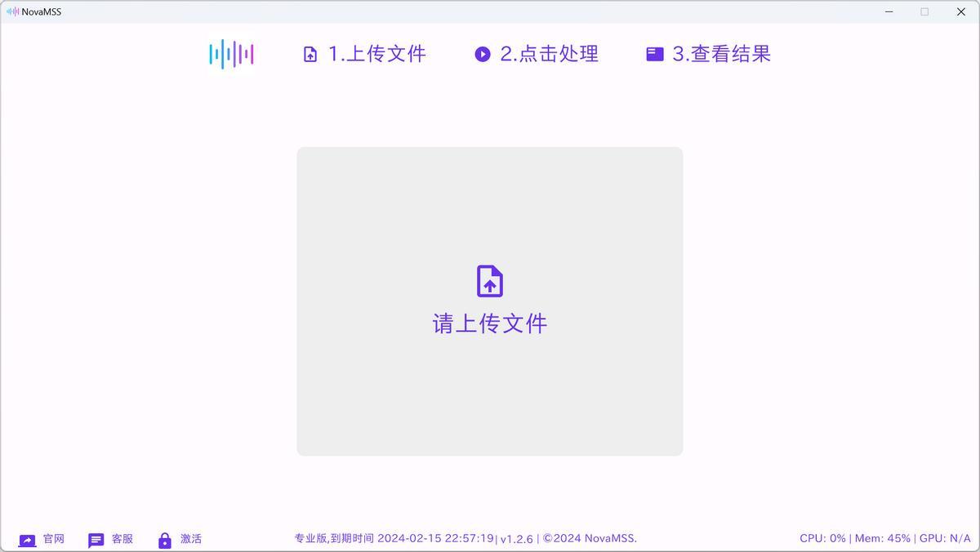This screenshot has width=980, height=552.
Task: Open the 客服 chat bubble icon
Action: [96, 541]
